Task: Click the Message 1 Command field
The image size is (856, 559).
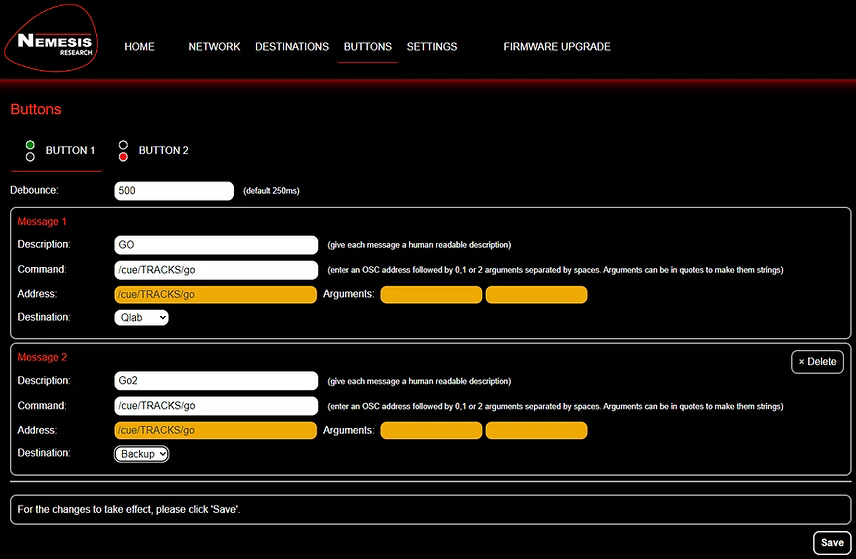Action: coord(216,270)
